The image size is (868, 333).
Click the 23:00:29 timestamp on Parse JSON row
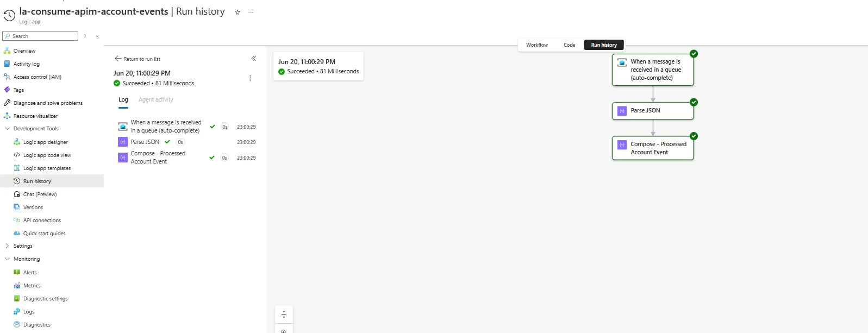click(x=246, y=142)
